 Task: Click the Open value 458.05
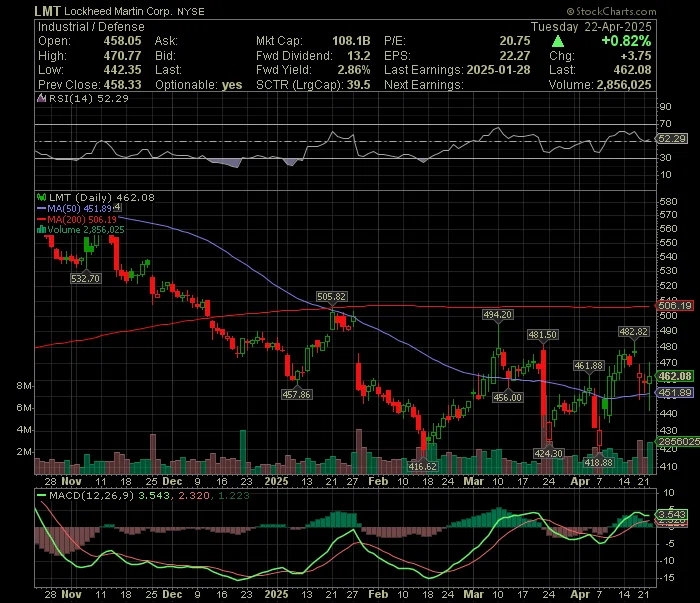[122, 41]
